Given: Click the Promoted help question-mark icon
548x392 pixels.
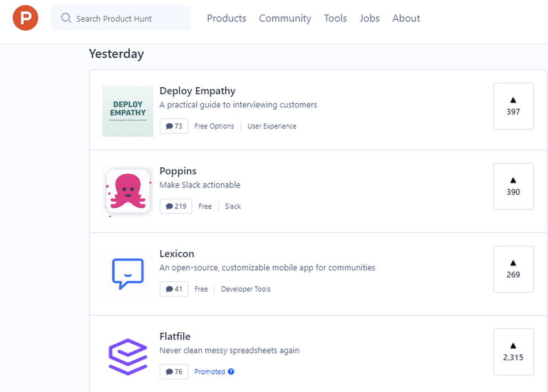Looking at the screenshot, I should (231, 372).
